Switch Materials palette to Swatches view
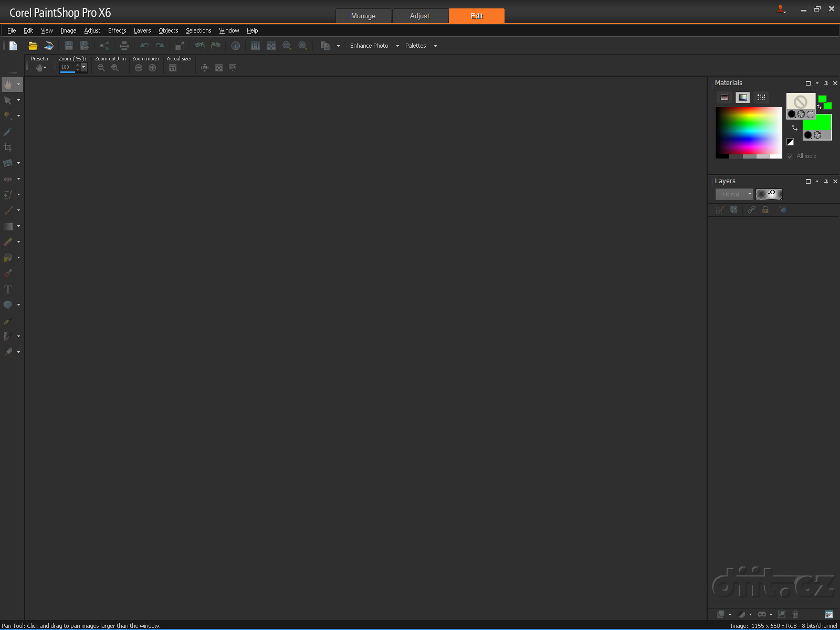Screen dimensions: 840x630 761,97
